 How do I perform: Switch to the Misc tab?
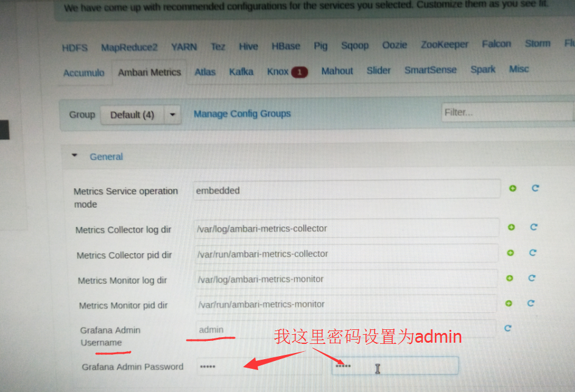tap(519, 69)
